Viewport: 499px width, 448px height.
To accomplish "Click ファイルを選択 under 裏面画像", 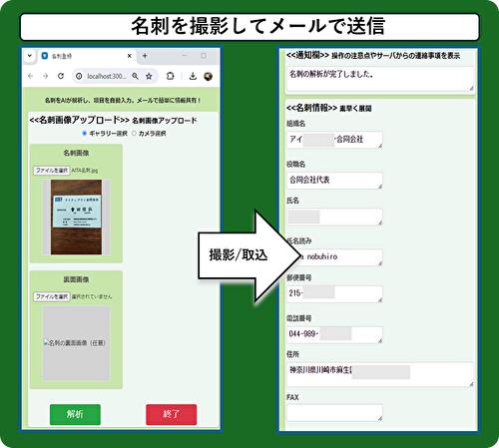I will point(52,296).
